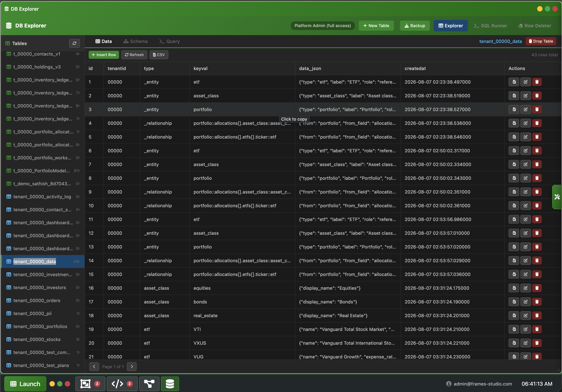The width and height of the screenshot is (562, 392).
Task: Select table tenant_00000_portfolios
Action: pos(43,327)
